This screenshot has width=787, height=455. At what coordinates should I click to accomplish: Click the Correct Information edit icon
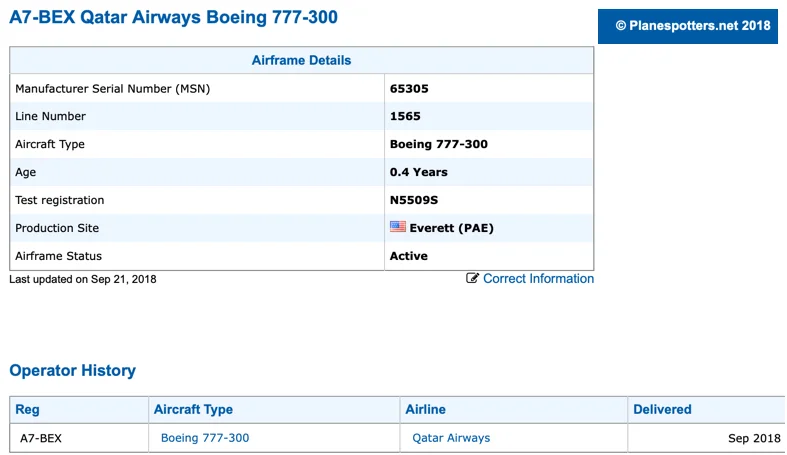click(473, 279)
